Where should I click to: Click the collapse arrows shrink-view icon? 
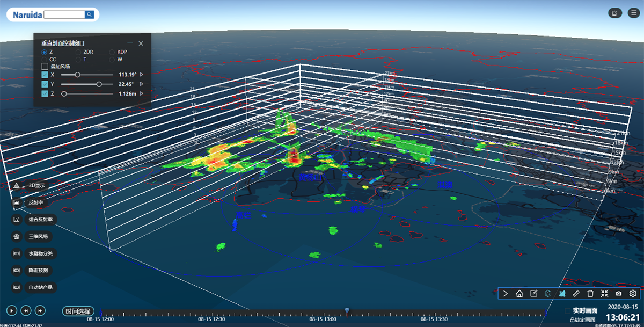(605, 294)
